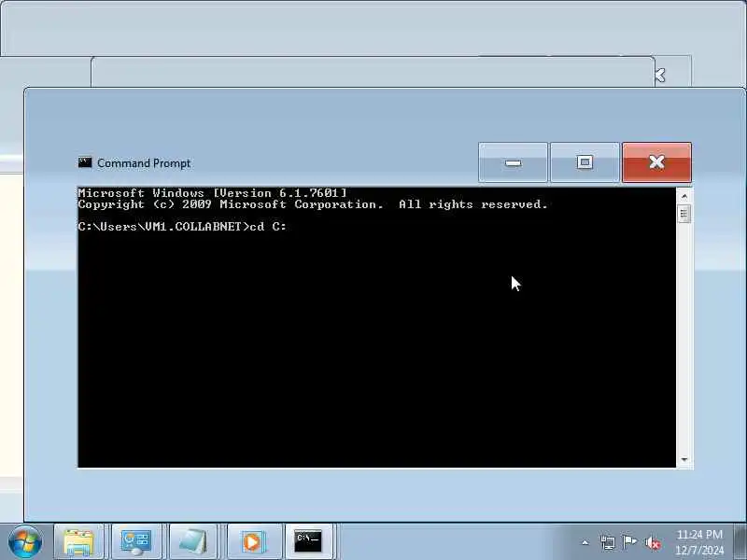This screenshot has width=747, height=560.
Task: Click the 'cd C:' command line text
Action: point(268,227)
